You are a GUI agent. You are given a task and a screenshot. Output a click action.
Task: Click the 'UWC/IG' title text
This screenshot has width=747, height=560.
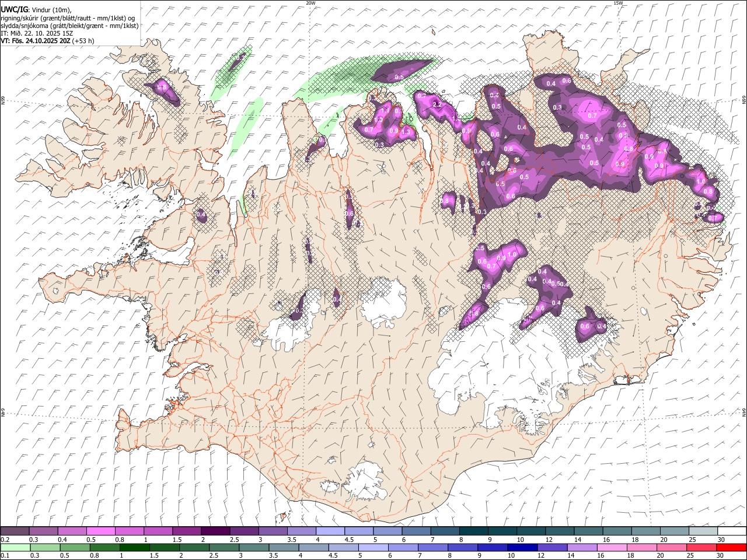pyautogui.click(x=14, y=10)
